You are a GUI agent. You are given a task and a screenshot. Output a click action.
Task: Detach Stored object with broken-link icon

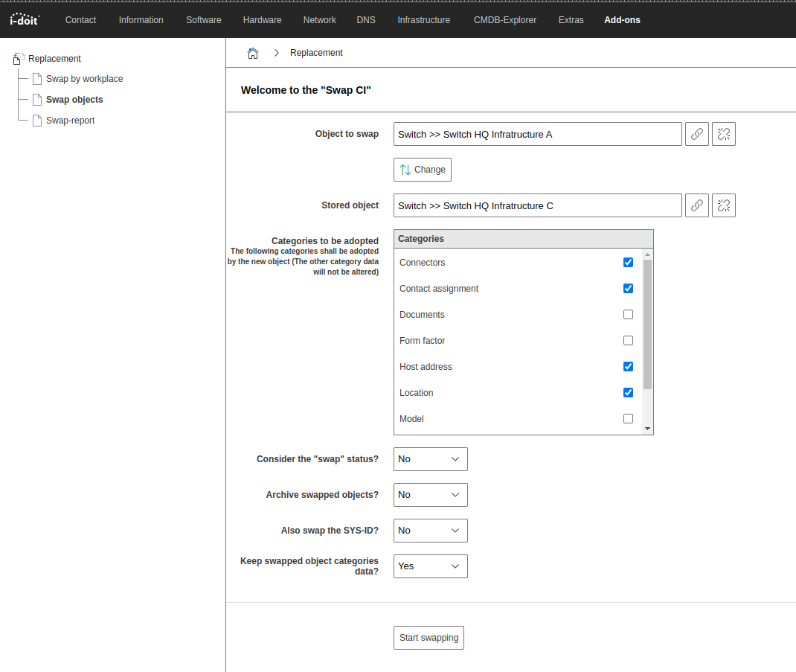point(723,205)
